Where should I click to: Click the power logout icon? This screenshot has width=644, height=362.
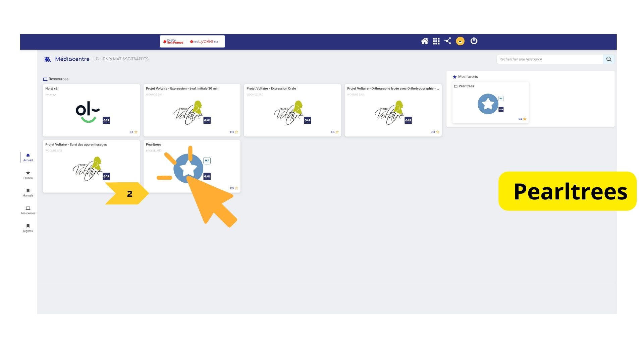[474, 41]
